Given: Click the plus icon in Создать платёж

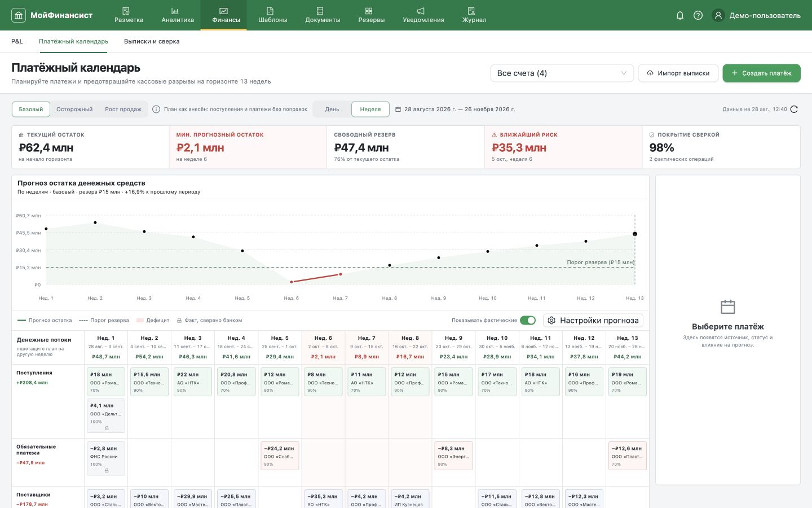Looking at the screenshot, I should tap(734, 73).
